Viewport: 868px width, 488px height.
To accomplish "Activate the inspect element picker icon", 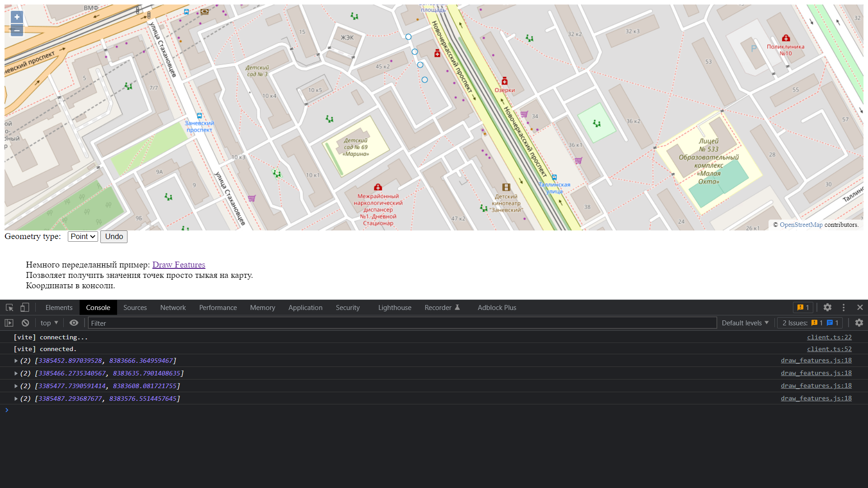I will point(9,307).
